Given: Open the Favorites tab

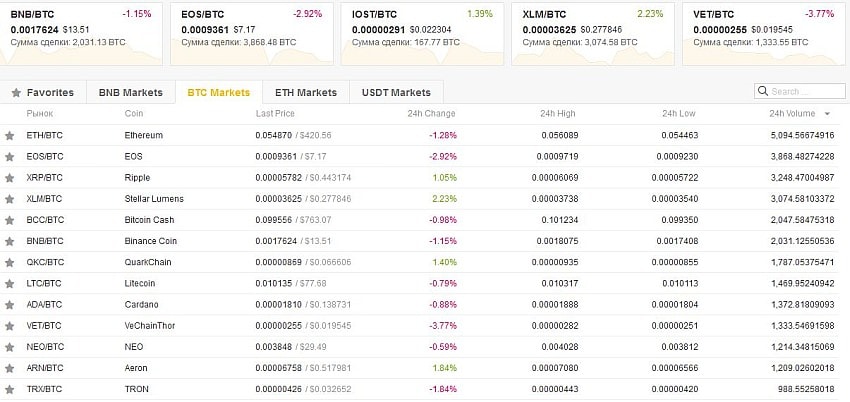Looking at the screenshot, I should pos(42,93).
